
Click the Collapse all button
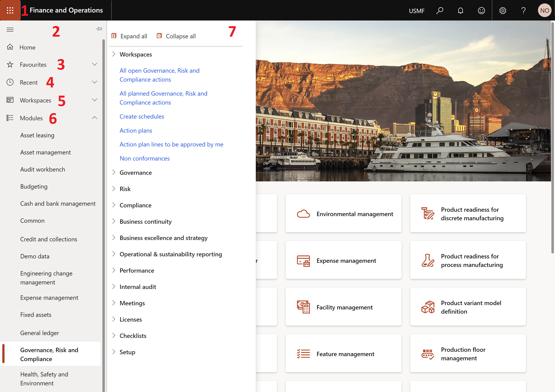[x=176, y=36]
